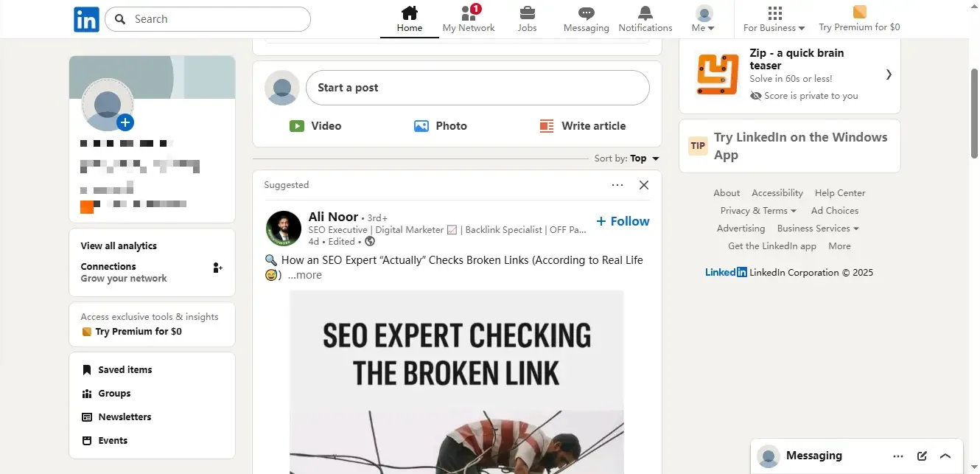Viewport: 980px width, 474px height.
Task: Click the blue plus on profile photo
Action: tap(125, 122)
